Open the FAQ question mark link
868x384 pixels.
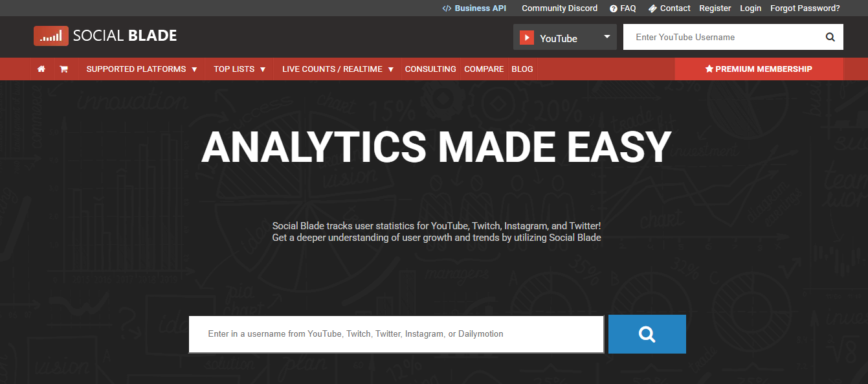tap(623, 8)
